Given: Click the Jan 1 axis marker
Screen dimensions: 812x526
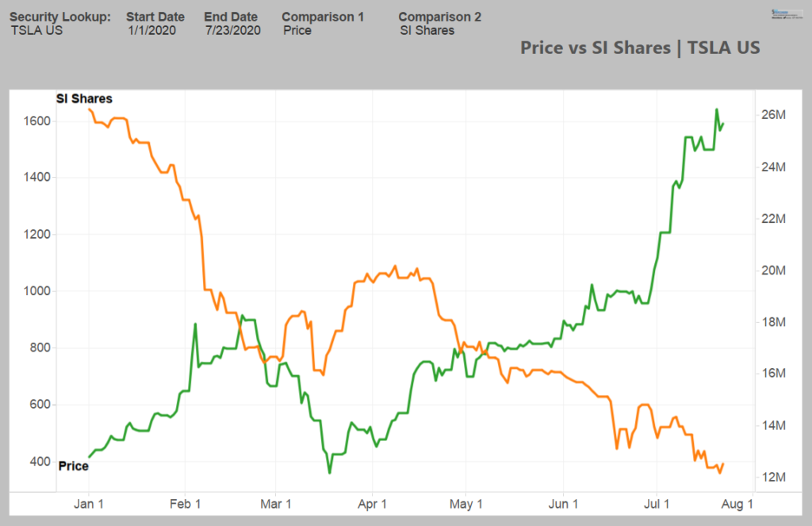Looking at the screenshot, I should pyautogui.click(x=89, y=504).
